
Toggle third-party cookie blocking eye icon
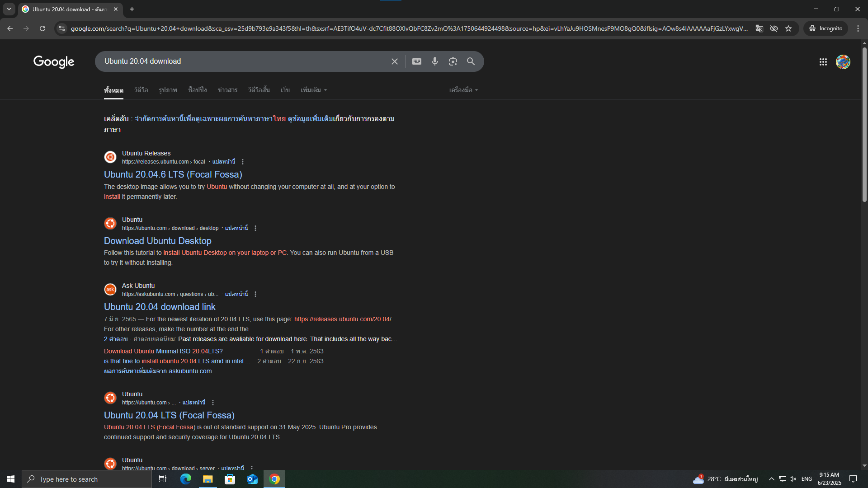pyautogui.click(x=774, y=28)
